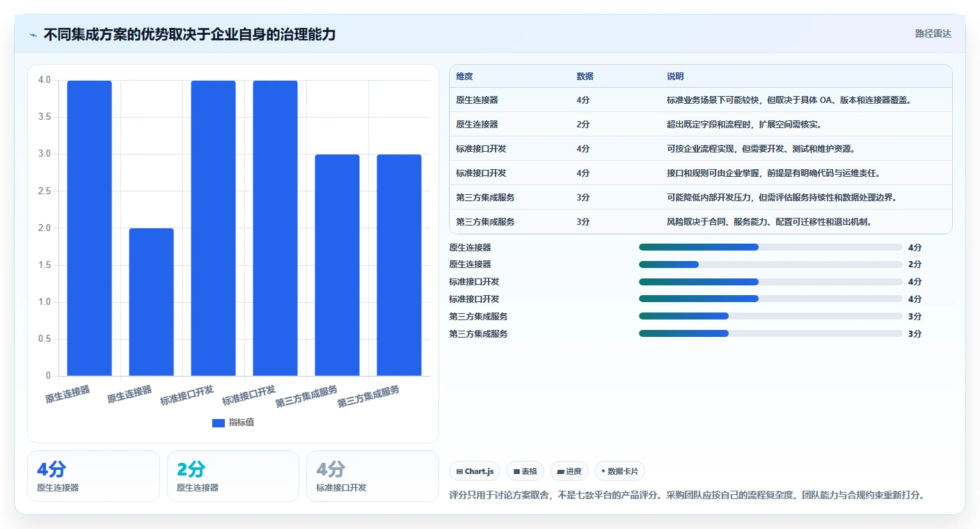Open the 2分 原生连接器 data card

[x=233, y=476]
